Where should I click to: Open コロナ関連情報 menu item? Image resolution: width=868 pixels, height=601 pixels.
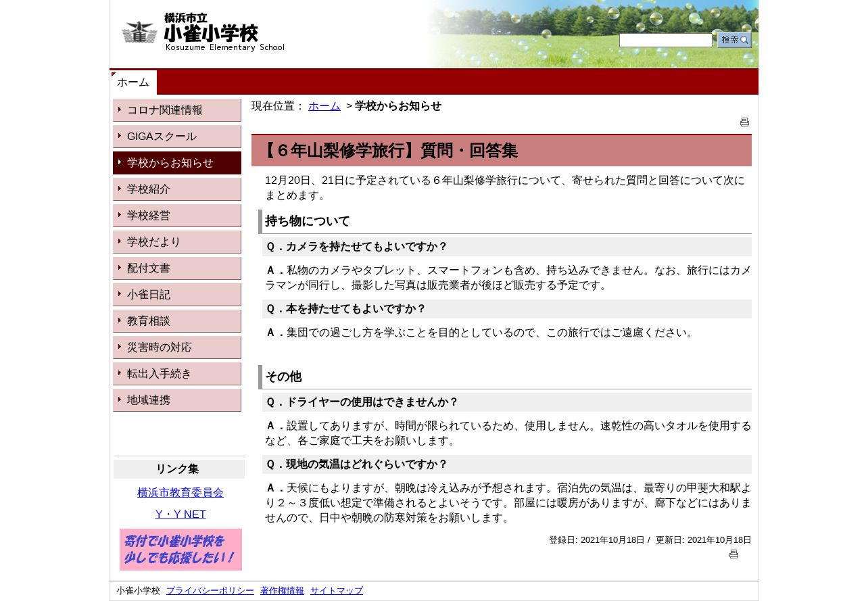pos(177,110)
